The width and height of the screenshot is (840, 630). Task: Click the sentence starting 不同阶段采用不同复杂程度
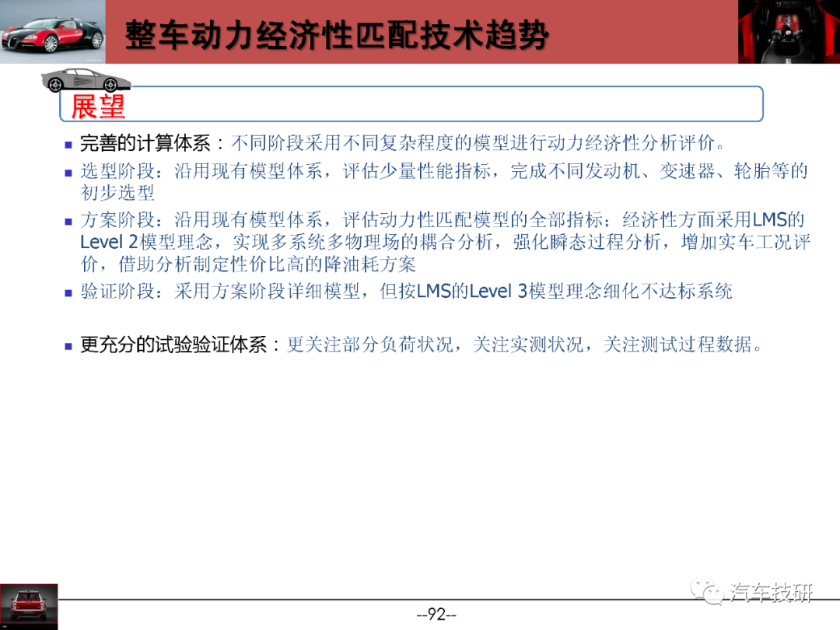[x=478, y=143]
